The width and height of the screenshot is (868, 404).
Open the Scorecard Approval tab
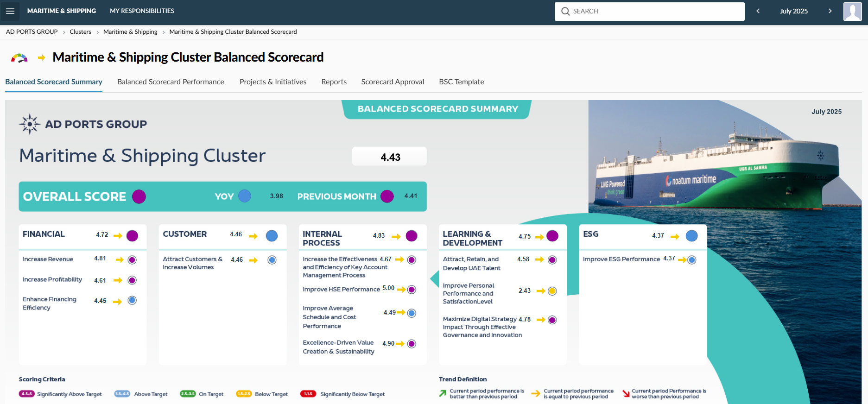393,82
